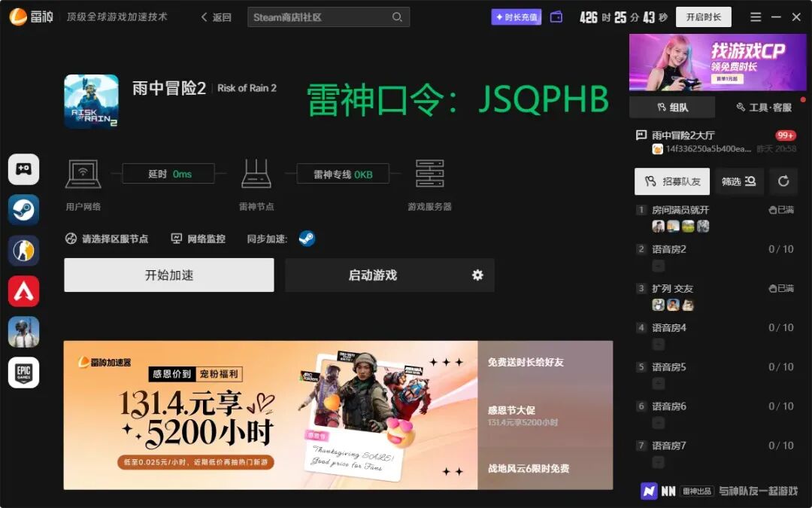The height and width of the screenshot is (508, 812).
Task: Open Apex Legends from the left sidebar
Action: pos(23,291)
